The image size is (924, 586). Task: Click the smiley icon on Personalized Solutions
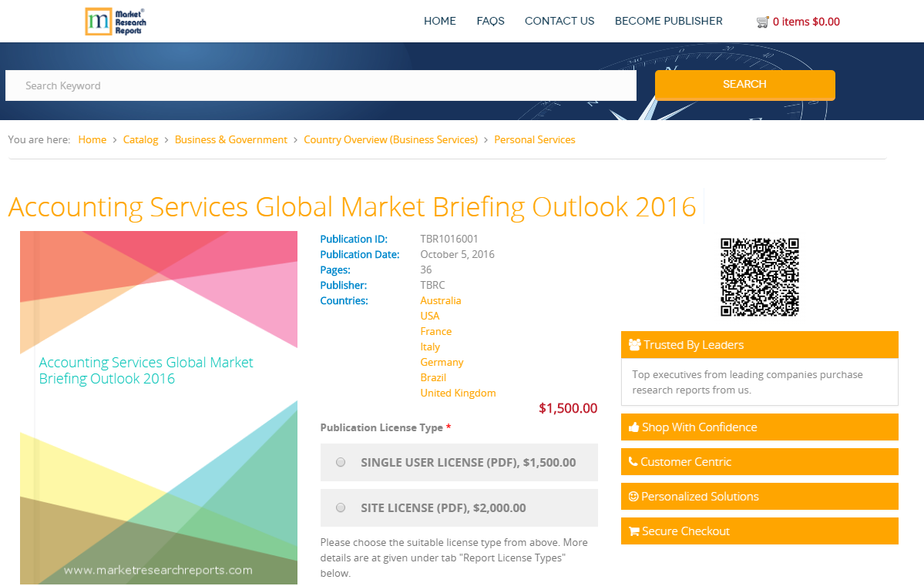tap(633, 497)
